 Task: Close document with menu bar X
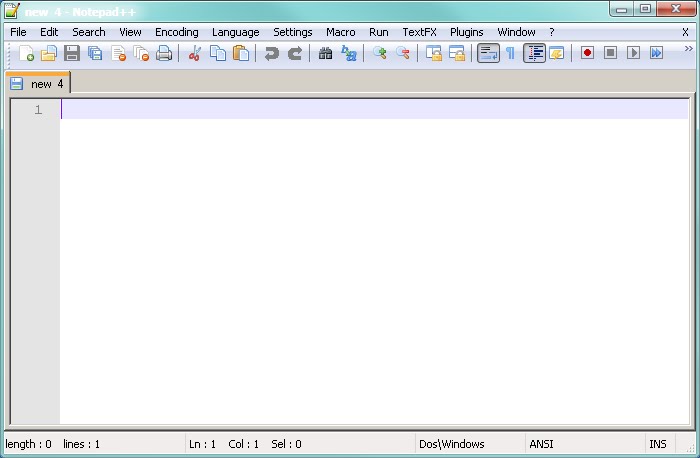pyautogui.click(x=685, y=32)
